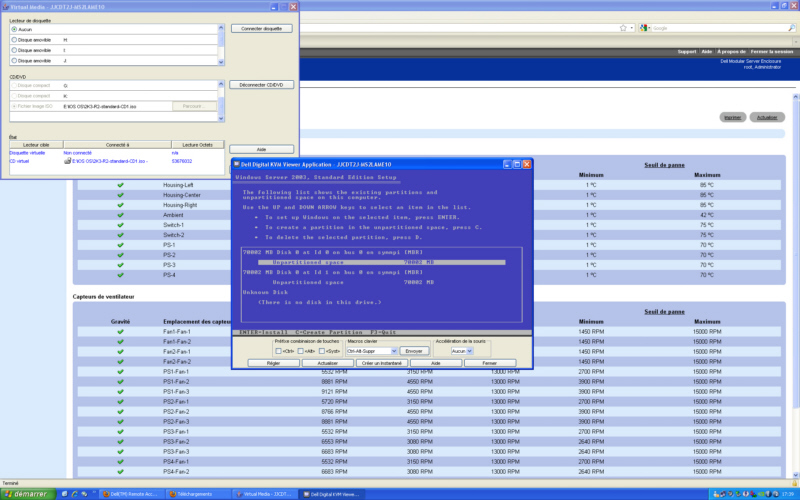Click the Google search input field
Viewport: 800px width, 500px height.
tap(719, 28)
